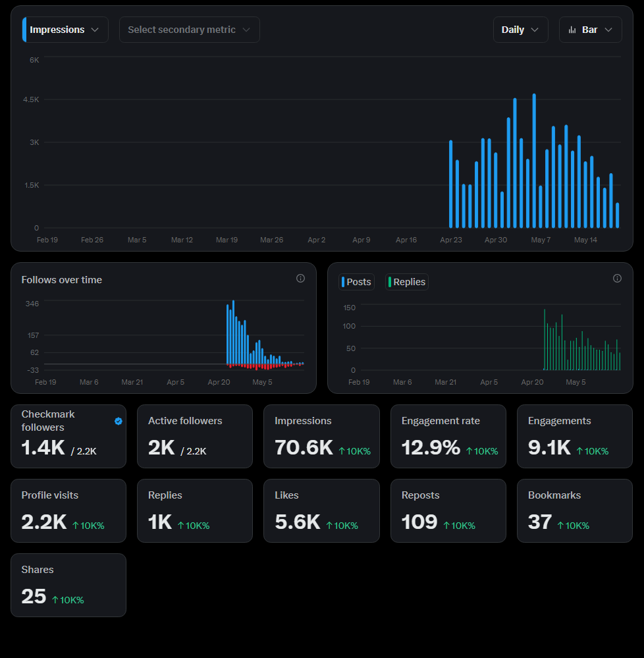Select the Likes 5.6K stat card

[x=321, y=510]
